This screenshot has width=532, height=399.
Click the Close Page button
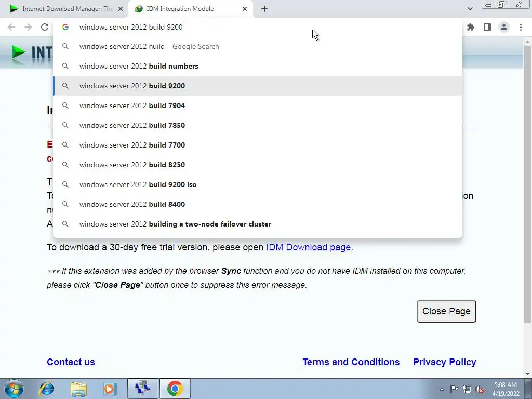click(446, 311)
